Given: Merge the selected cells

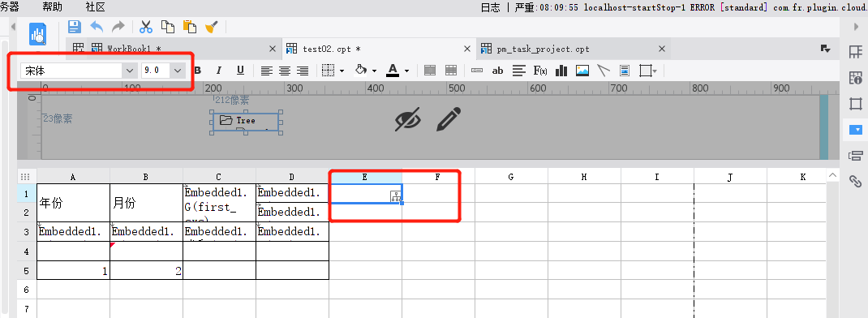Looking at the screenshot, I should click(x=430, y=71).
